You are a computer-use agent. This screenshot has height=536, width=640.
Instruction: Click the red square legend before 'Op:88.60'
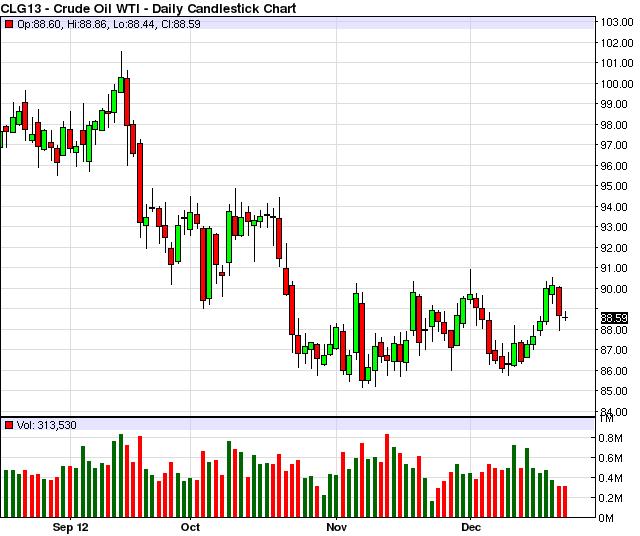[x=9, y=24]
